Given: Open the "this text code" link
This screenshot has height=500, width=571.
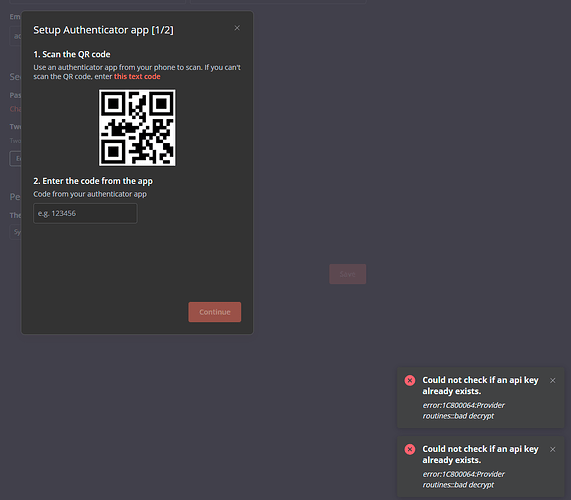Looking at the screenshot, I should pyautogui.click(x=137, y=76).
